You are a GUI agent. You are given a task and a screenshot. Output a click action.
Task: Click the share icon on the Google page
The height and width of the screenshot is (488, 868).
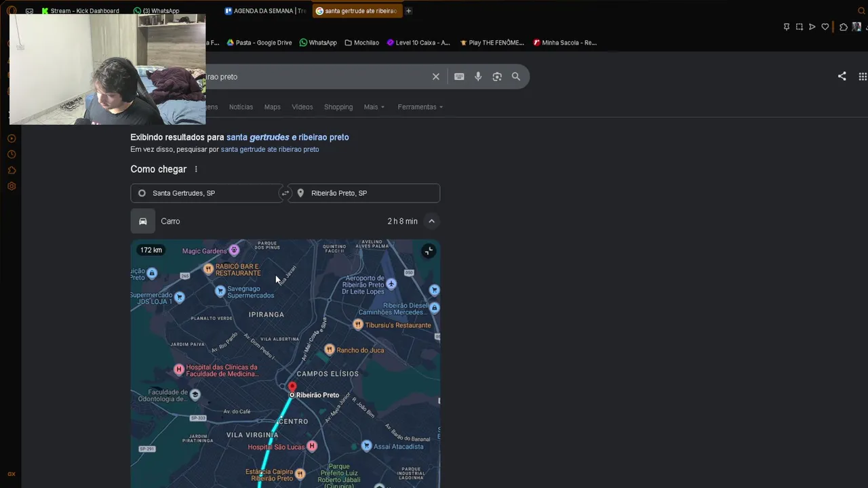click(842, 77)
